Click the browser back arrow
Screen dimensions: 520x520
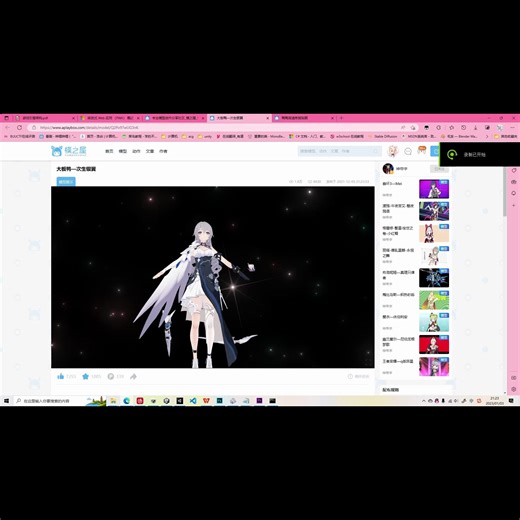pos(8,127)
